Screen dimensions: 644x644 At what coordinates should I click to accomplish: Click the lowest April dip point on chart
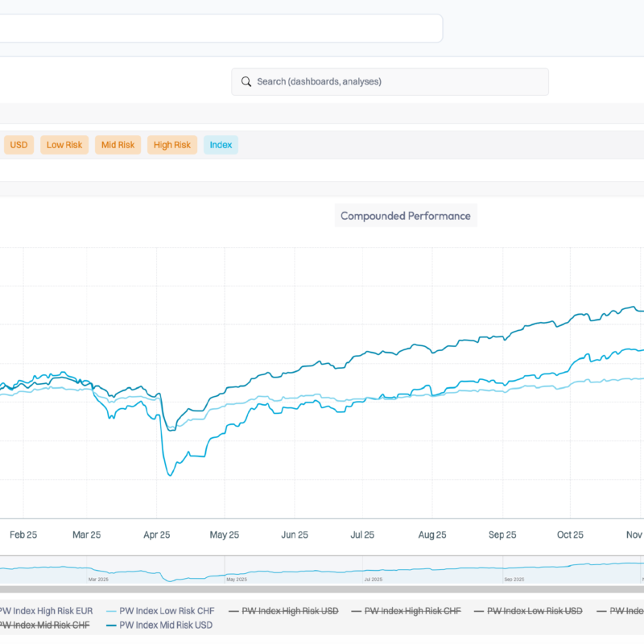170,475
